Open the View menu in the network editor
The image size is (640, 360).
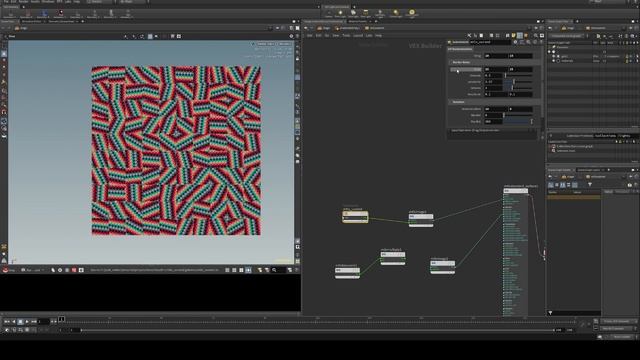tap(336, 36)
